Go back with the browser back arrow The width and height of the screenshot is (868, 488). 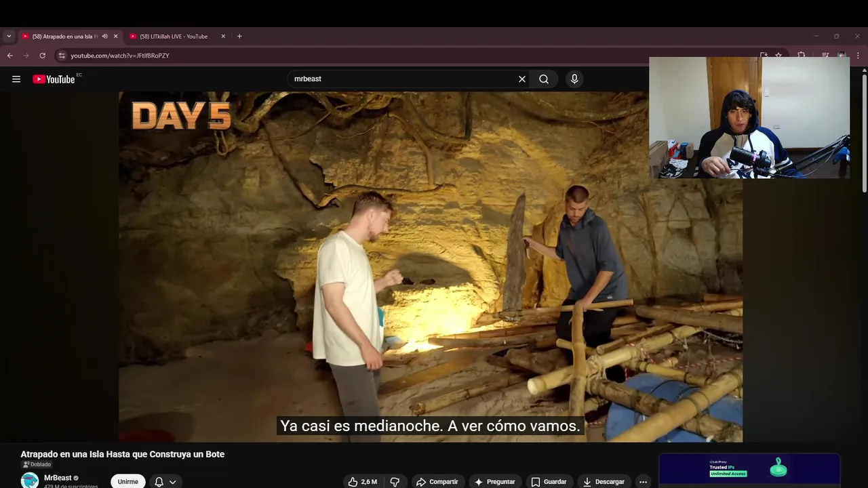[10, 56]
